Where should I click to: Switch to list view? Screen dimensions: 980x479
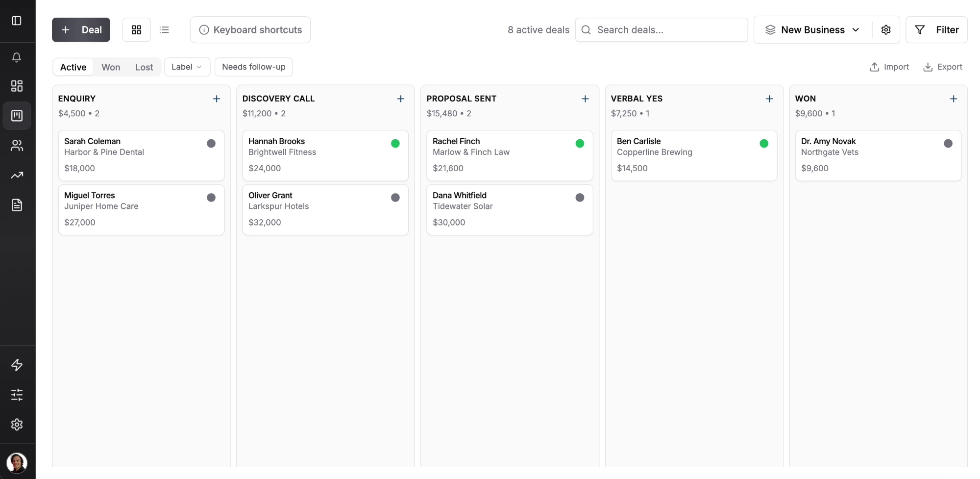tap(164, 30)
